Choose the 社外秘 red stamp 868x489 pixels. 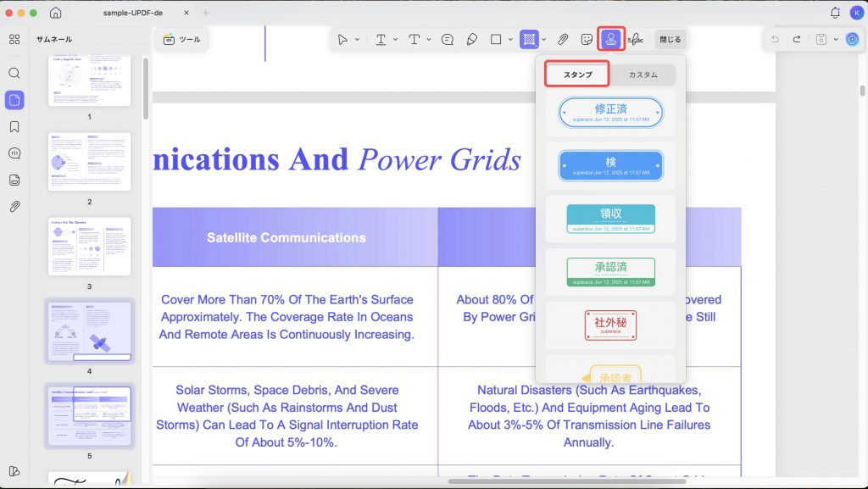pos(610,325)
